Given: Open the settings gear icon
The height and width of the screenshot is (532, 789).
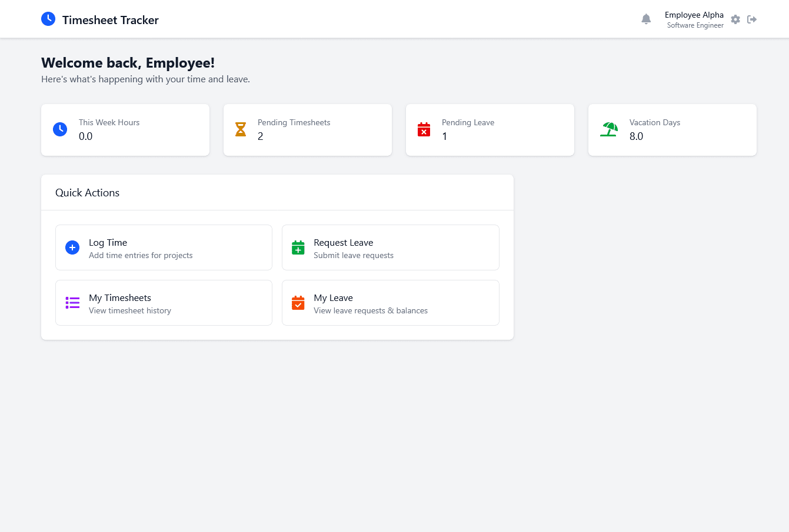Looking at the screenshot, I should pos(735,19).
